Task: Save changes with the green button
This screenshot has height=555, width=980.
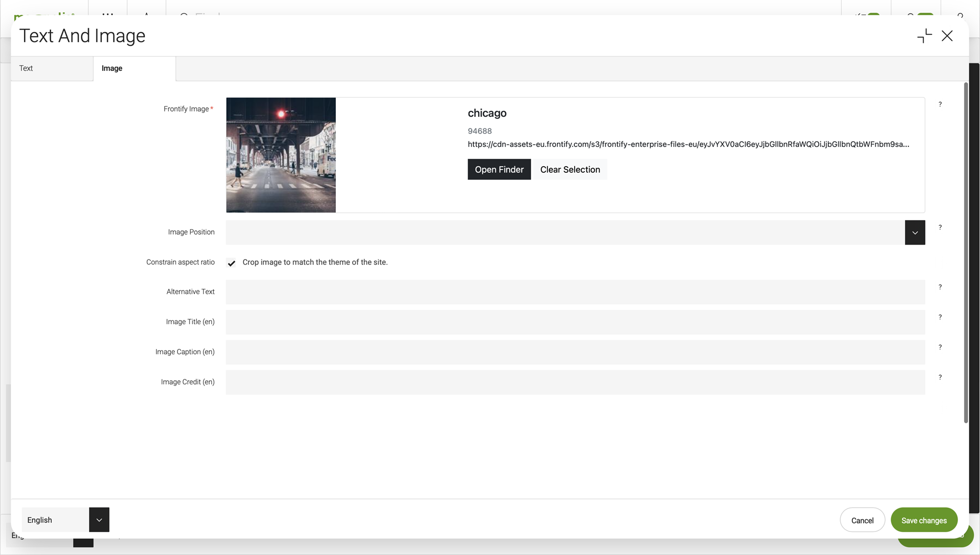Action: click(924, 520)
